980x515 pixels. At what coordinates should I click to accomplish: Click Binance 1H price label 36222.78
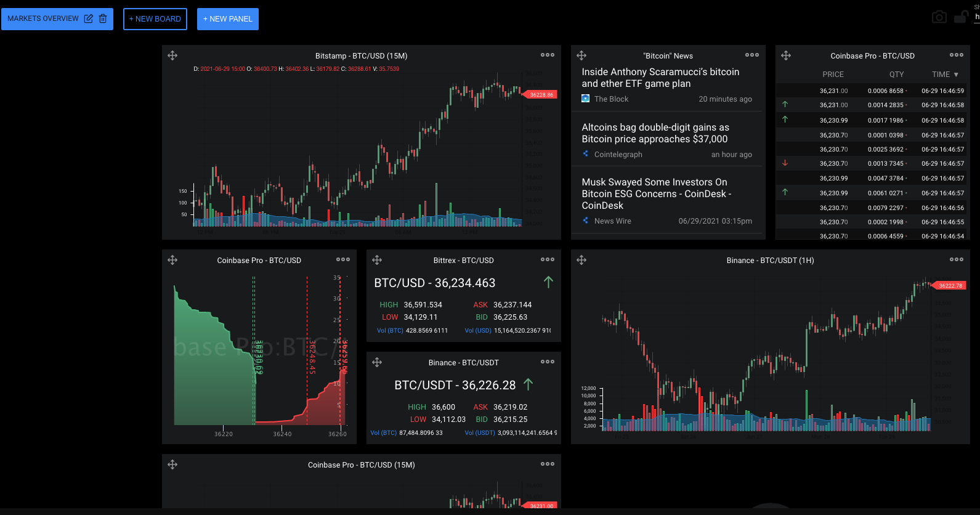950,285
